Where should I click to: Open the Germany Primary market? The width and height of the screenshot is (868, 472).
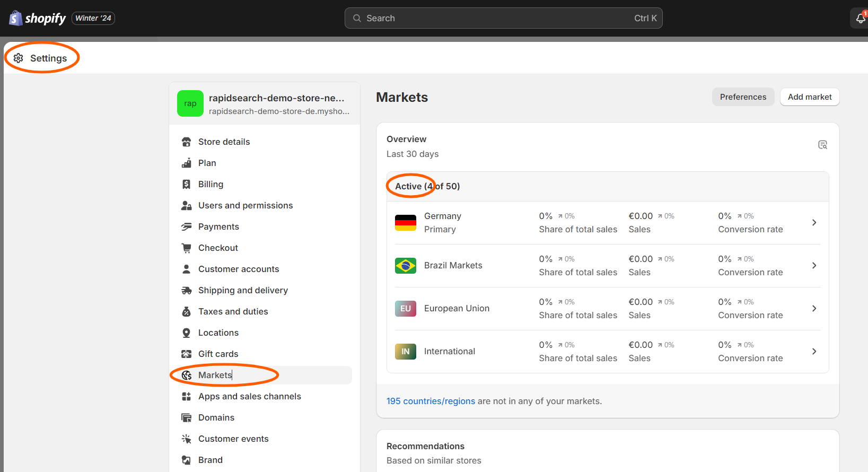click(x=608, y=223)
